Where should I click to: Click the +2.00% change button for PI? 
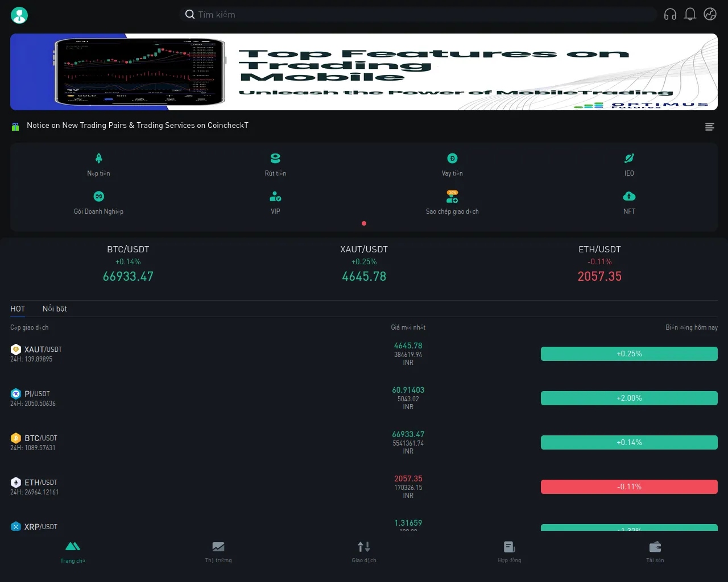click(629, 398)
